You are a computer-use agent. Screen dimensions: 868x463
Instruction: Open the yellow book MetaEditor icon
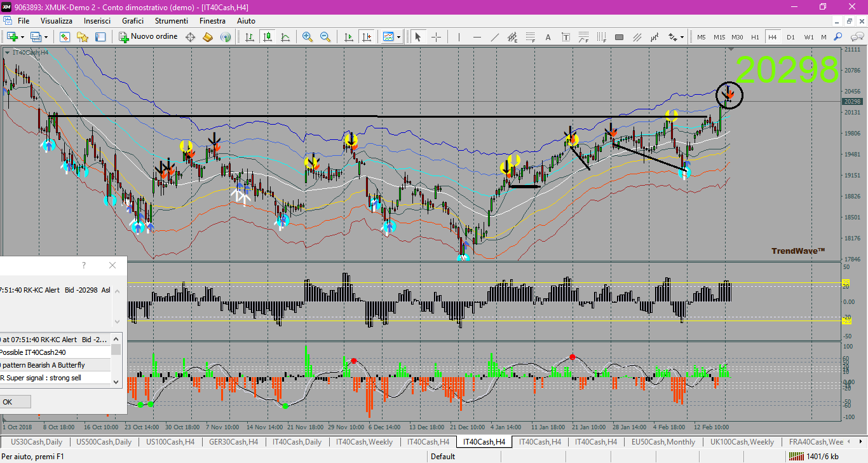(208, 37)
